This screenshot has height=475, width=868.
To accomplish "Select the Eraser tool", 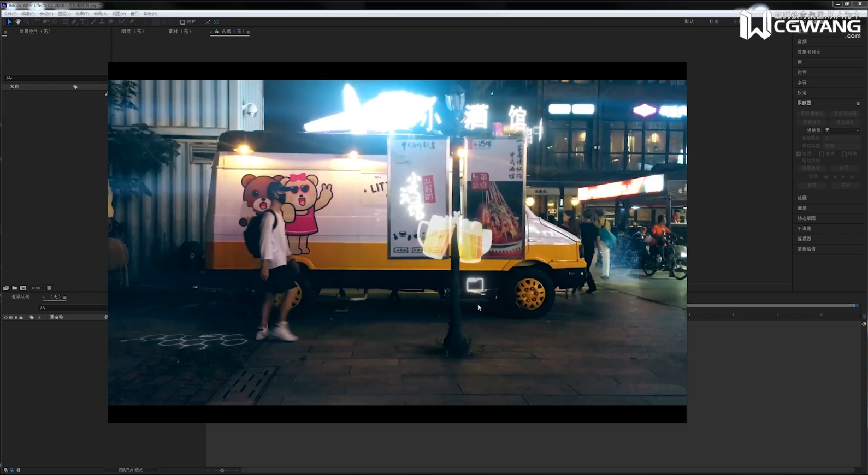I will (x=111, y=22).
